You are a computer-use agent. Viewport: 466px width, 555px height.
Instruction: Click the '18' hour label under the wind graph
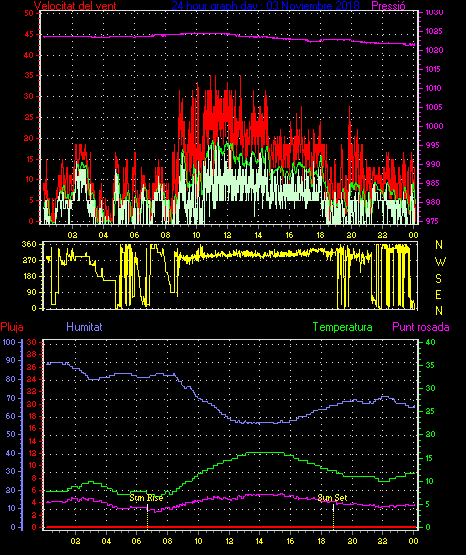pos(320,235)
